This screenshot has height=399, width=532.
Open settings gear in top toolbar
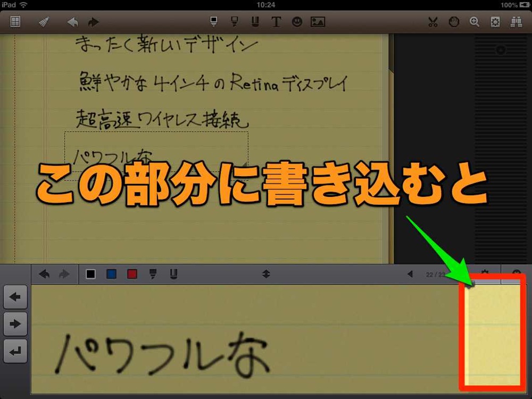pos(495,22)
